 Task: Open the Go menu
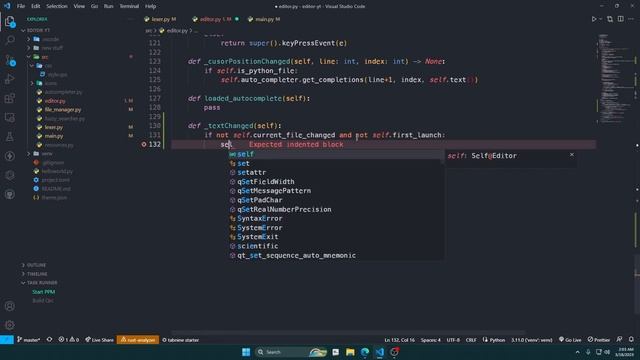[94, 6]
